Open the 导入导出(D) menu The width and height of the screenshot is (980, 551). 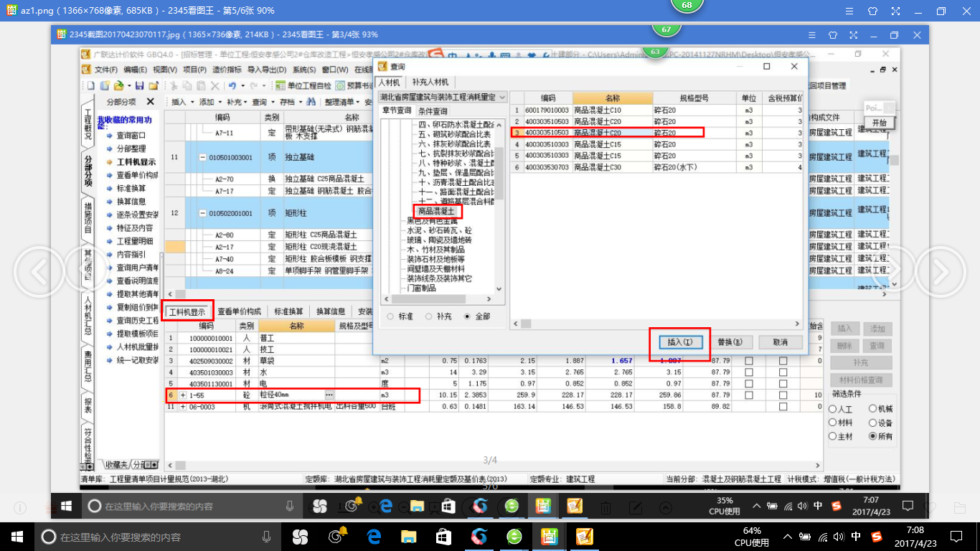click(267, 70)
